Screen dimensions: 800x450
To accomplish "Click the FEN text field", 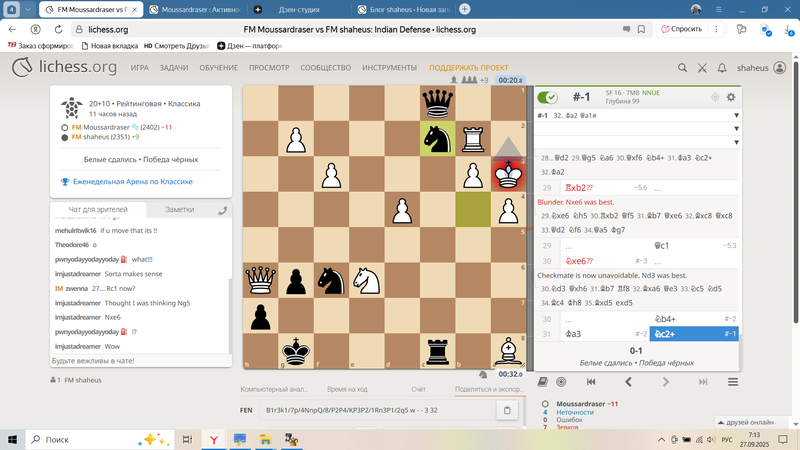I will point(378,410).
